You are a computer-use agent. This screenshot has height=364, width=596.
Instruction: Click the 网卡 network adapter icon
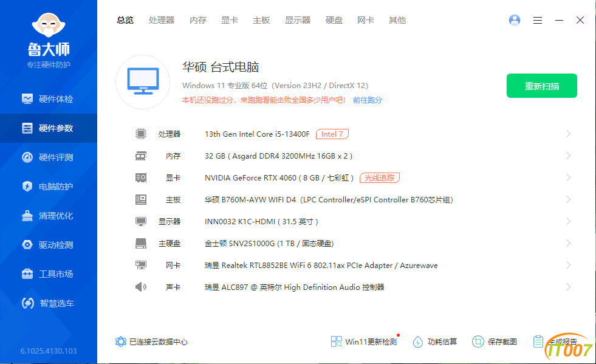pos(140,265)
